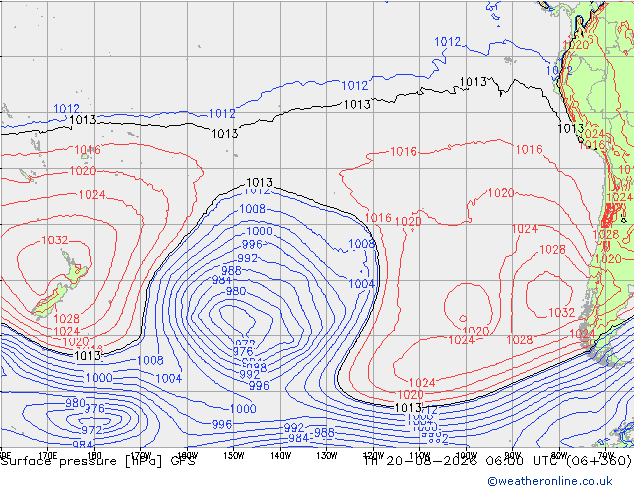Click the '06:00 UTC (06+360)' forecast time text

pyautogui.click(x=558, y=461)
